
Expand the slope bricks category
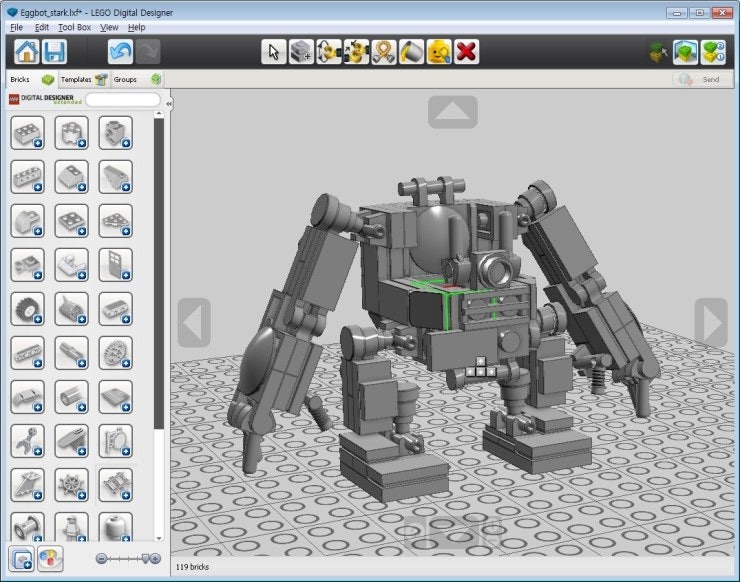tap(71, 177)
